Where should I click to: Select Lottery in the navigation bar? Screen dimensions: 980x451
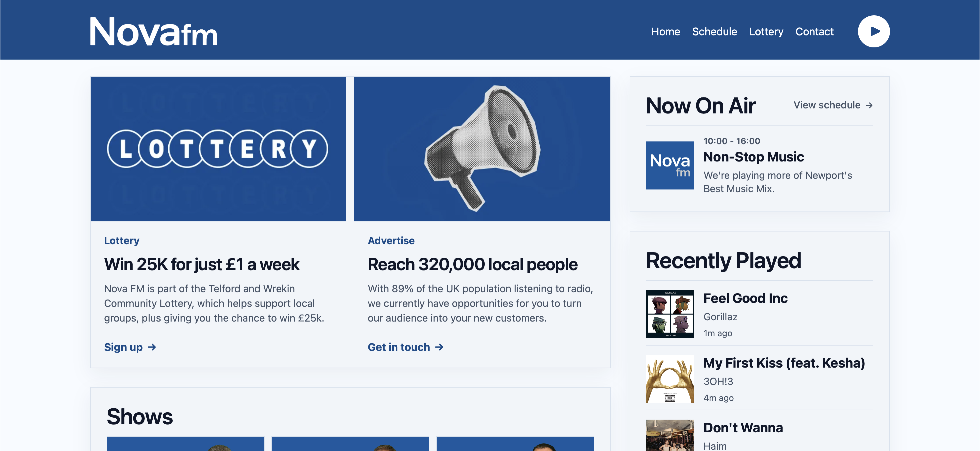pos(766,32)
